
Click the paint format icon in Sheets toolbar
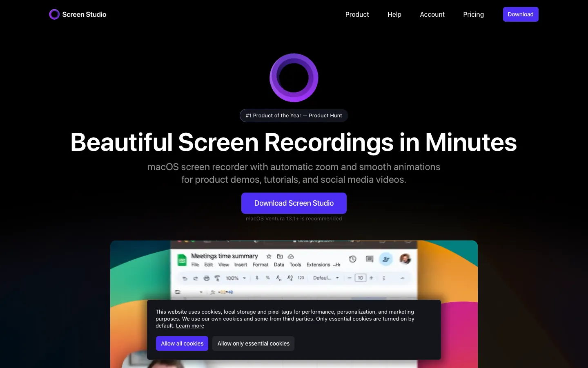coord(217,278)
